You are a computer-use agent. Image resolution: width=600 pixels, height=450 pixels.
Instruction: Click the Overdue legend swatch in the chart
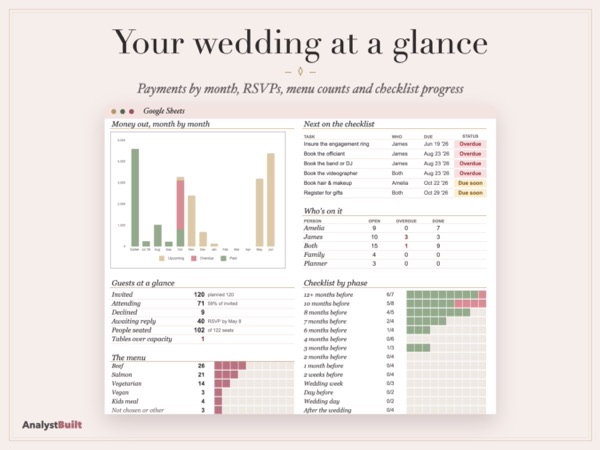pyautogui.click(x=194, y=258)
